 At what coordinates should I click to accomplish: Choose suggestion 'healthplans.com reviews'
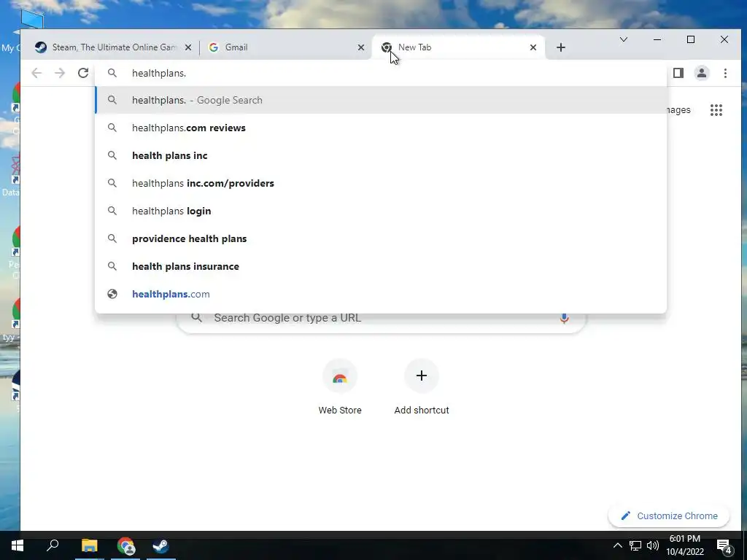click(381, 128)
